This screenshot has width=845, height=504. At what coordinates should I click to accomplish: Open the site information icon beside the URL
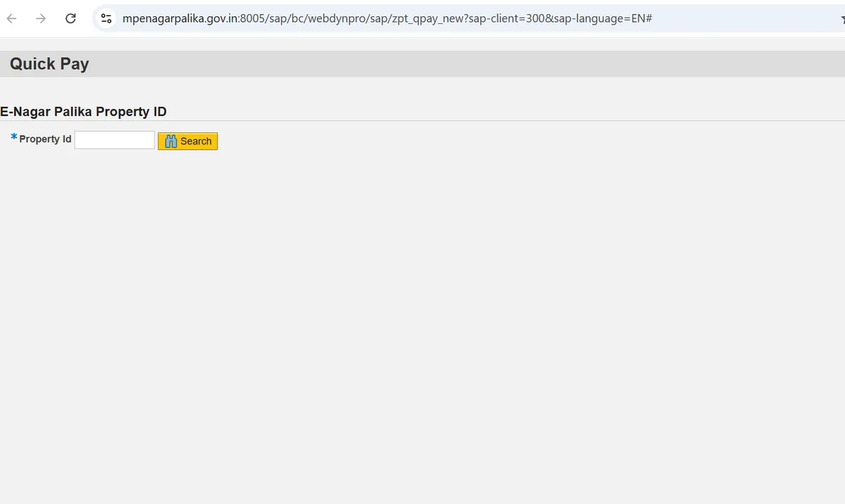coord(106,18)
